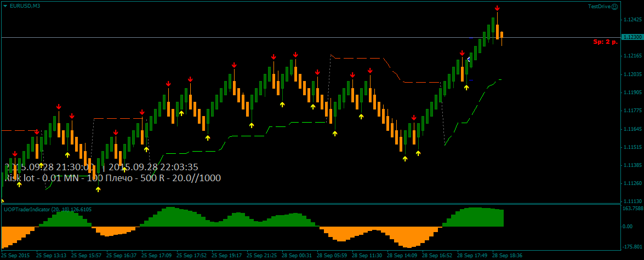Click the 1.11775 price scale value
This screenshot has height=260, width=644.
(x=632, y=111)
